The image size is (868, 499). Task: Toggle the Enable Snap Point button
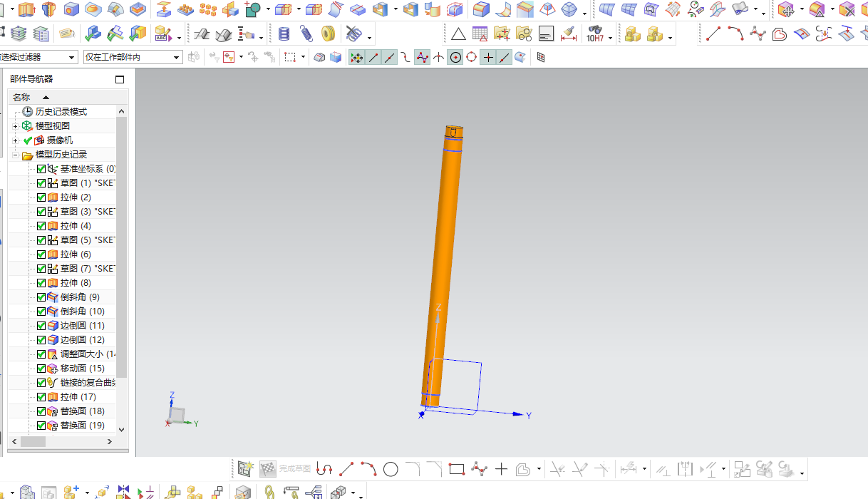pos(356,57)
